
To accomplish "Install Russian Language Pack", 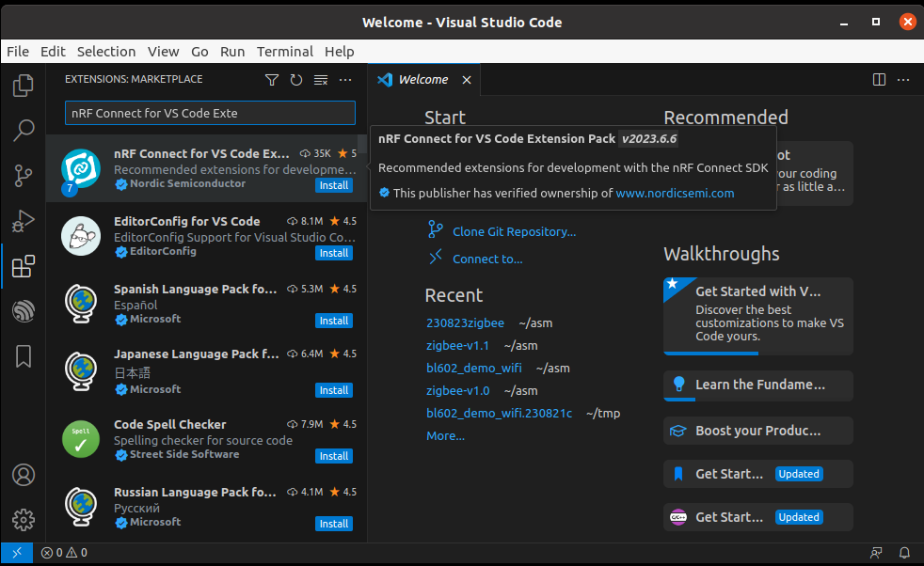I will 333,524.
